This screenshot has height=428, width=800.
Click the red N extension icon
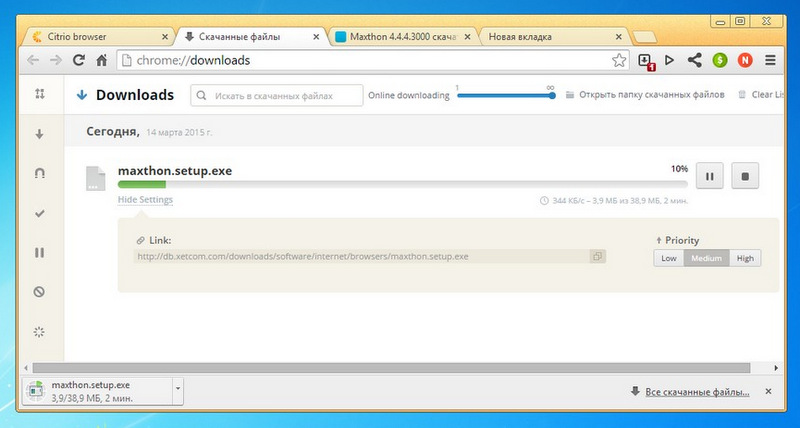pyautogui.click(x=745, y=60)
